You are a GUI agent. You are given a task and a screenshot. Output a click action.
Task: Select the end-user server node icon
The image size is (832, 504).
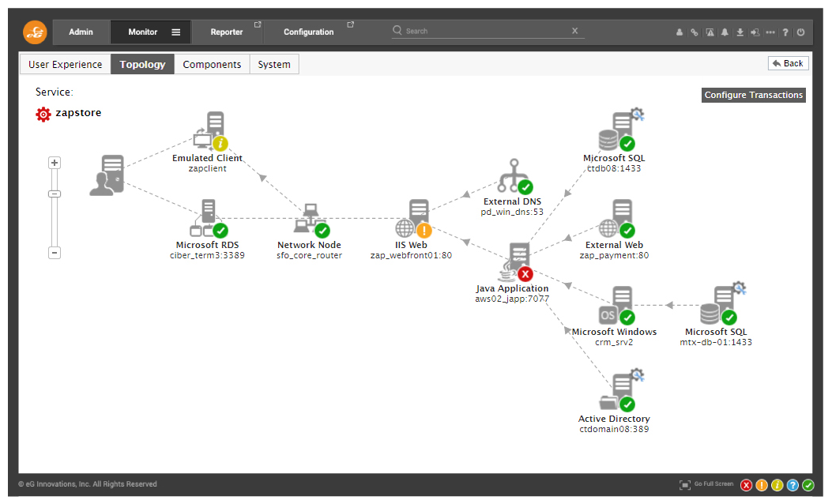107,175
